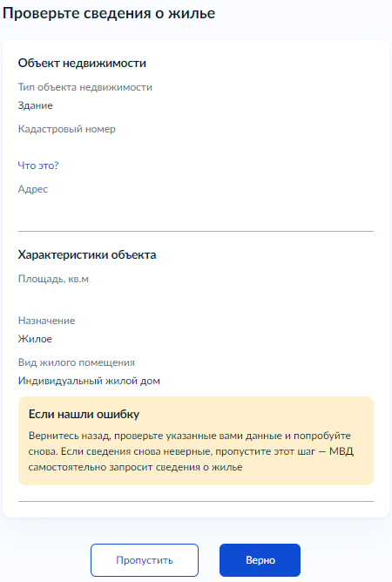Select the "Здание" value text
Image resolution: width=392 pixels, height=582 pixels.
click(35, 105)
